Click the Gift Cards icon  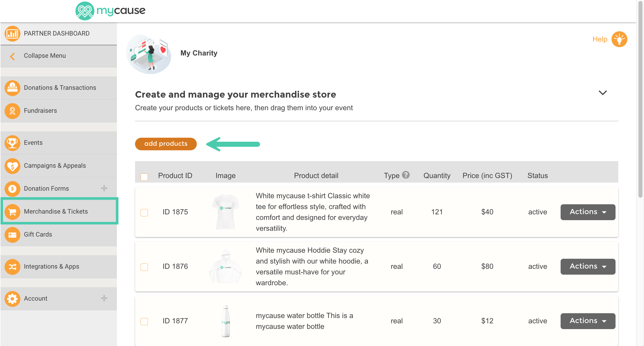click(x=12, y=235)
